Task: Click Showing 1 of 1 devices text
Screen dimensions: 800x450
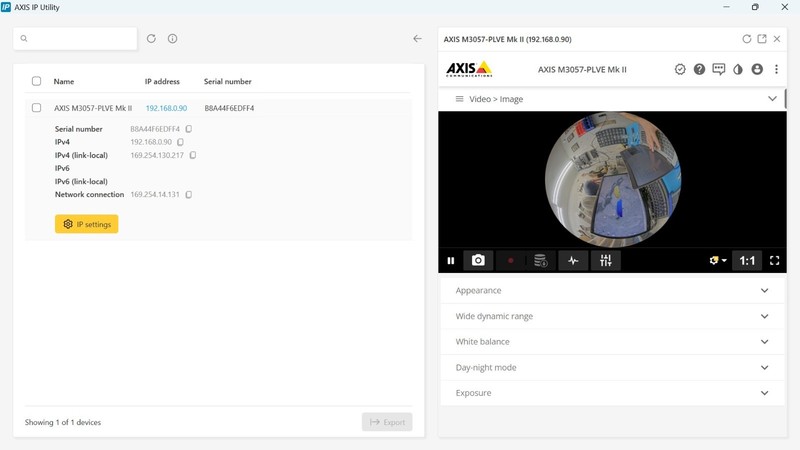Action: click(63, 422)
